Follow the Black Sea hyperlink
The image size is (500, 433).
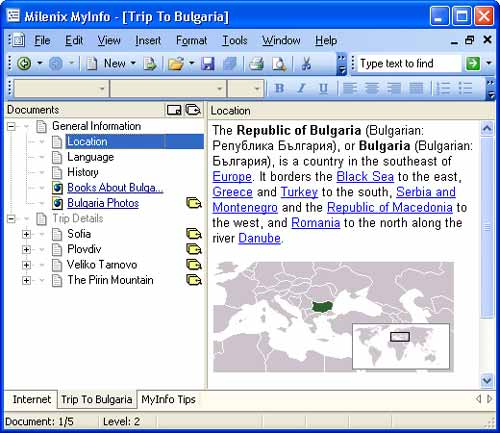tap(365, 177)
